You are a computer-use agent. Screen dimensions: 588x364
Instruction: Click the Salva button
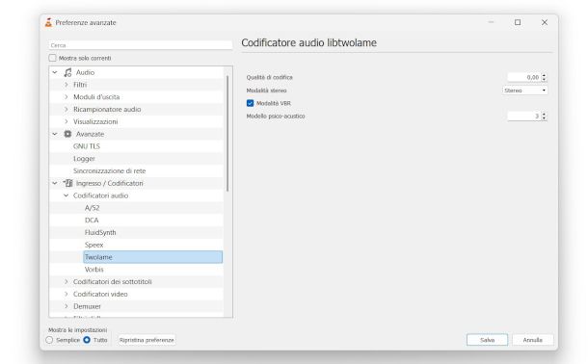[x=487, y=340]
